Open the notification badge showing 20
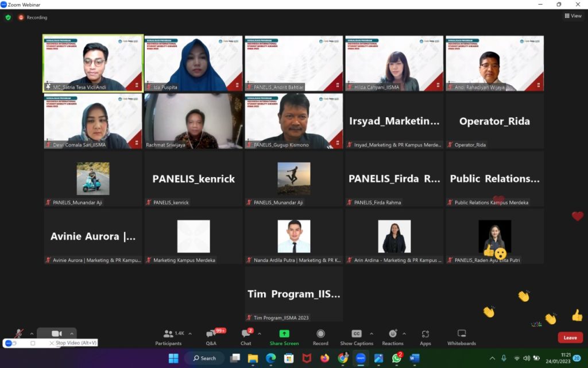588x368 pixels. pyautogui.click(x=577, y=358)
